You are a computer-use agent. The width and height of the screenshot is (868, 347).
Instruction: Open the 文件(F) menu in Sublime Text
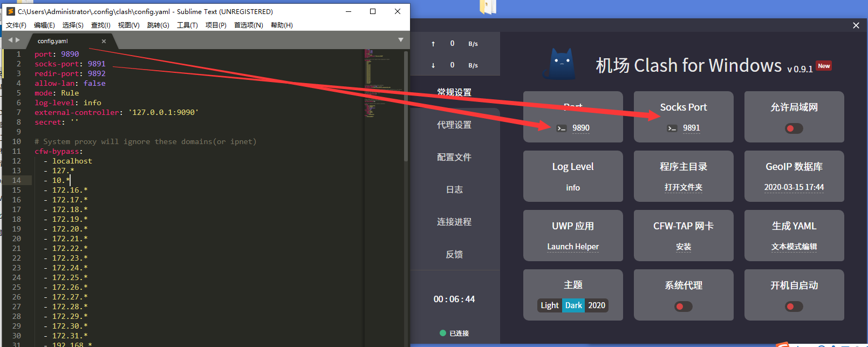pos(16,25)
